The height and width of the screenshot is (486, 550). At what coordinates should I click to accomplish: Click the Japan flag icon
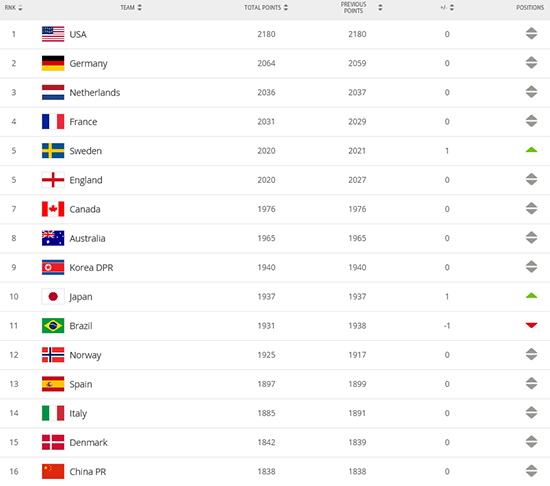(x=53, y=297)
